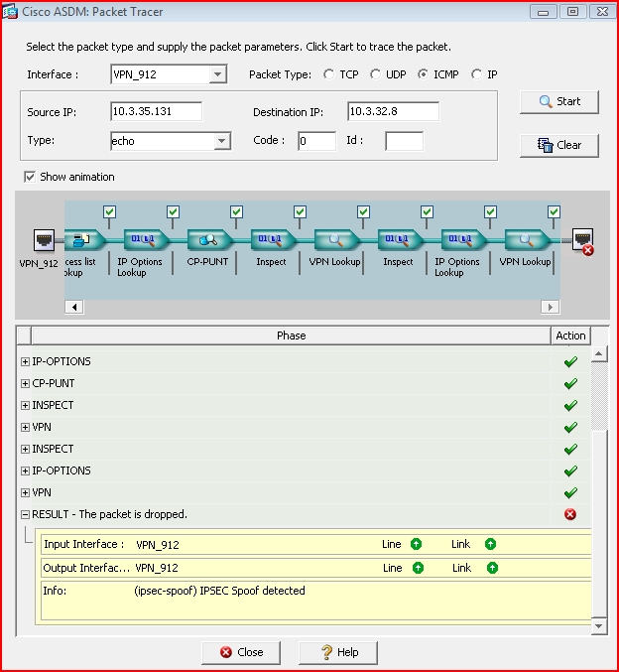Screen dimensions: 619x672
Task: Select ICMP packet type
Action: pyautogui.click(x=423, y=74)
